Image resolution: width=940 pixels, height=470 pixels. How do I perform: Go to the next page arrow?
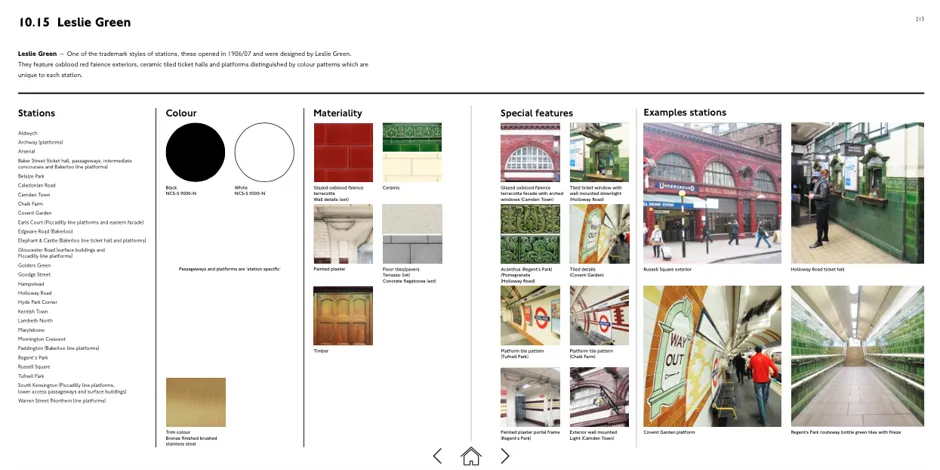[505, 456]
